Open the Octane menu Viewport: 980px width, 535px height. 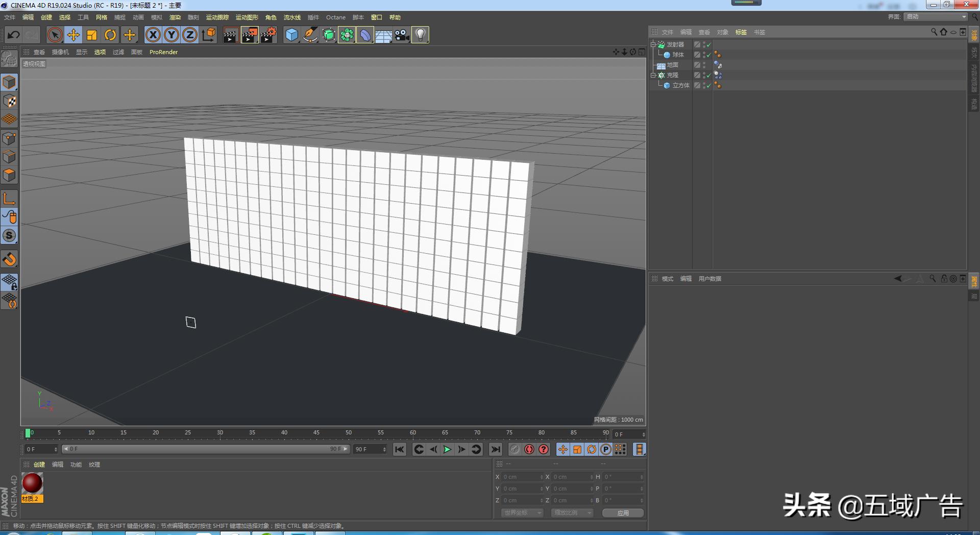click(x=336, y=17)
